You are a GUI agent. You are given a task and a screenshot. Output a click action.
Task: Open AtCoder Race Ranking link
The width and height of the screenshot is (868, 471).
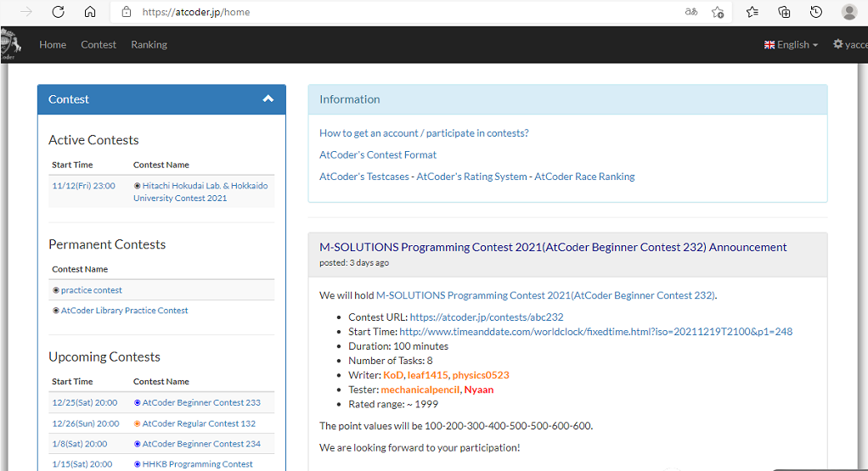584,177
